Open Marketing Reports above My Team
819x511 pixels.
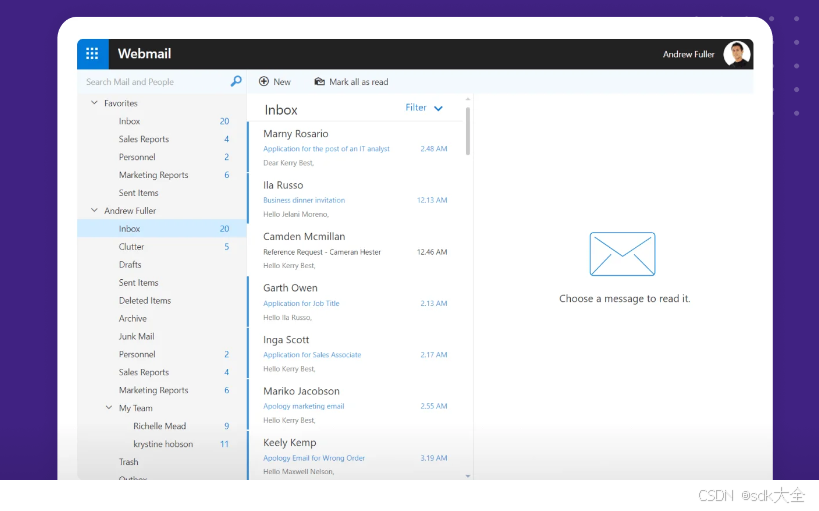[x=162, y=390]
